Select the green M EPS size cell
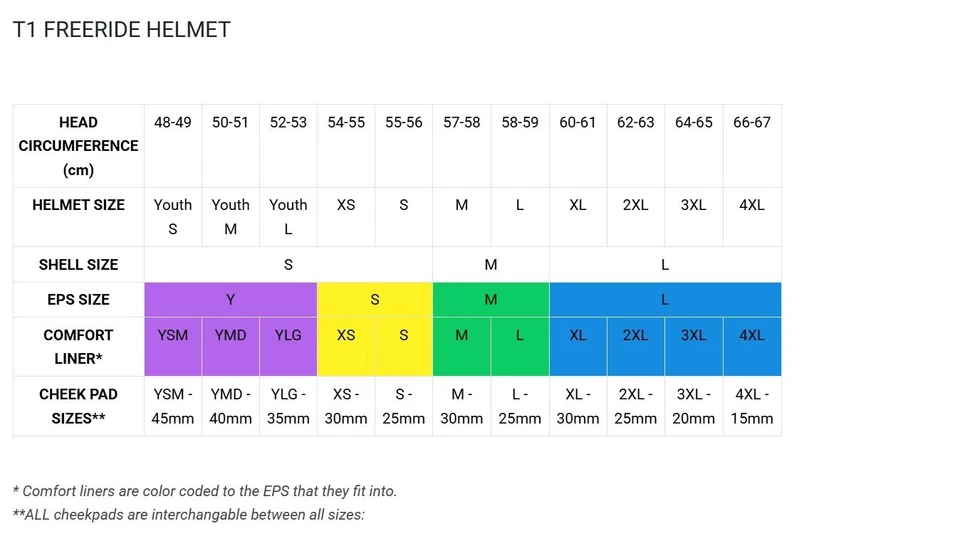The height and width of the screenshot is (541, 960). (x=490, y=300)
